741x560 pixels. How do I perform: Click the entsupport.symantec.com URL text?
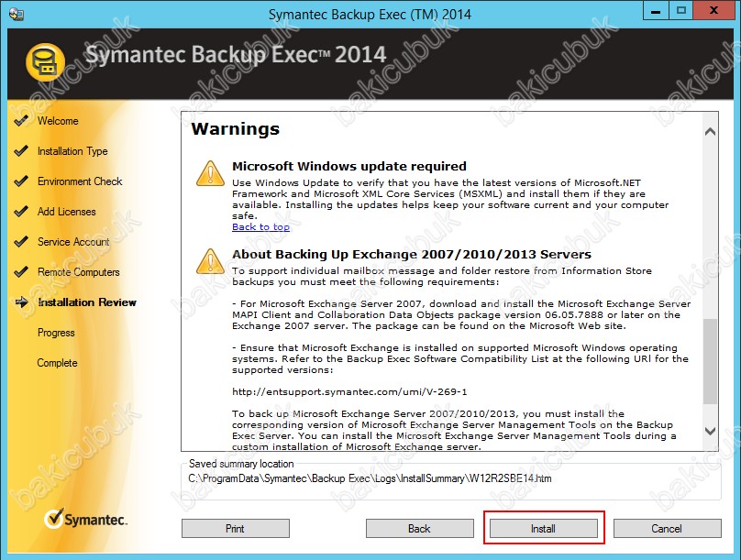[349, 392]
